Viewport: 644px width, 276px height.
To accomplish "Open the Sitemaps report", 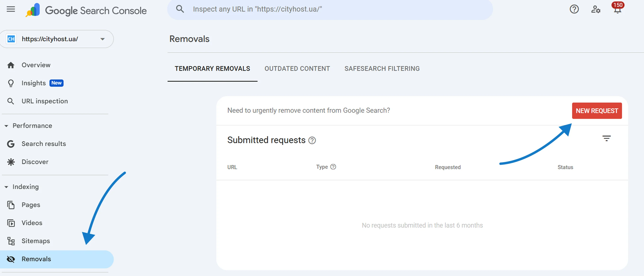I will click(x=36, y=241).
